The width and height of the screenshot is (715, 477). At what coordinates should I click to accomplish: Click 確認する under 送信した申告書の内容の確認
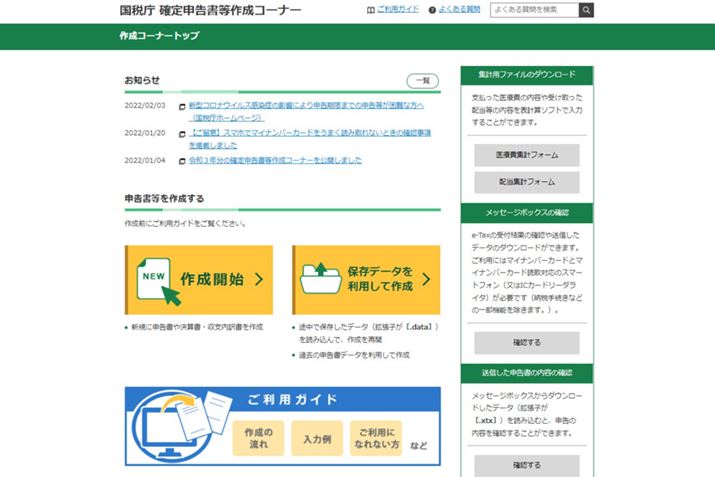(527, 465)
